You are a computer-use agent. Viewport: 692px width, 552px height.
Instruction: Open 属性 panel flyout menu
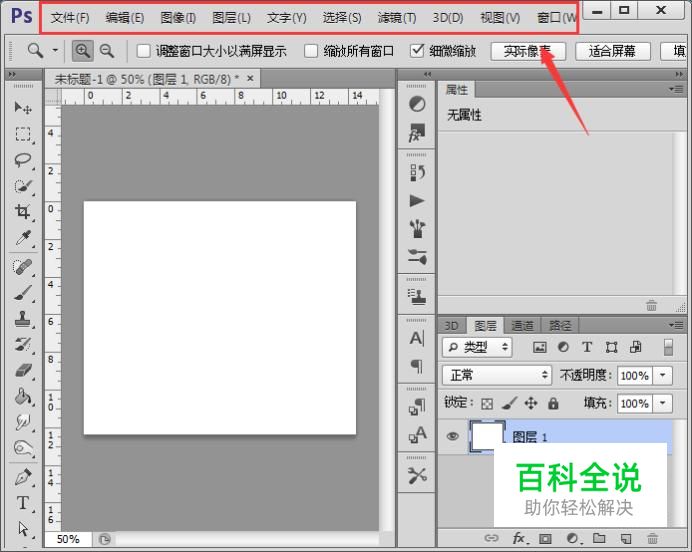pyautogui.click(x=676, y=90)
